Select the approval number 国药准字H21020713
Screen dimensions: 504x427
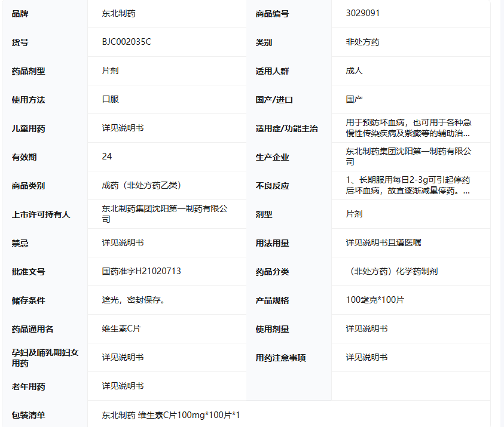pyautogui.click(x=142, y=271)
